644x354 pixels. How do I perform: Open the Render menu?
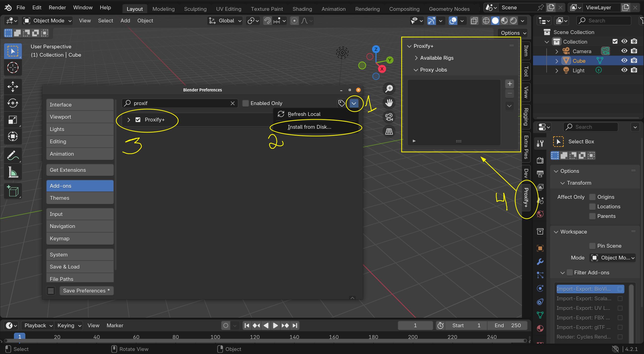point(57,8)
